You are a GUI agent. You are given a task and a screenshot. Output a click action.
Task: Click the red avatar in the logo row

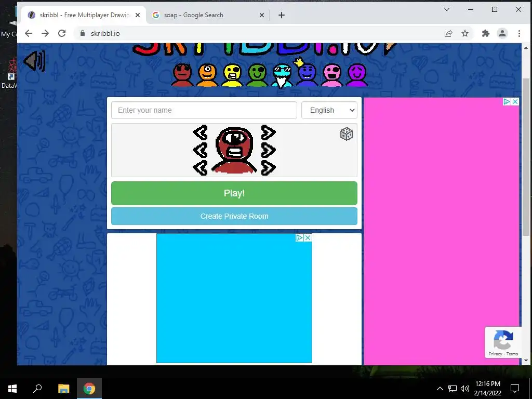pyautogui.click(x=182, y=75)
